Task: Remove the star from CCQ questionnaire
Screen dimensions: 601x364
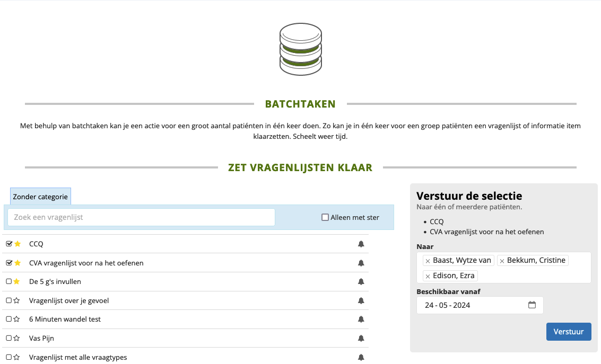Action: [17, 244]
